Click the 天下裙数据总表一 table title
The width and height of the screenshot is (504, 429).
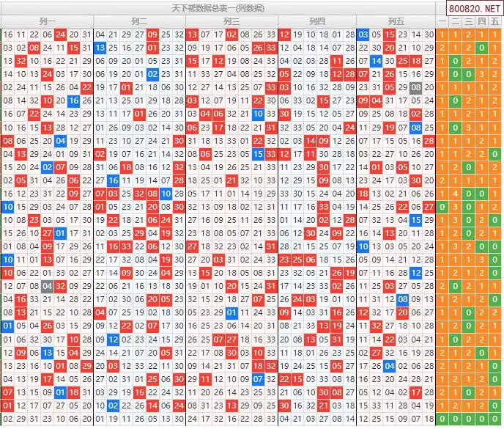tap(218, 7)
